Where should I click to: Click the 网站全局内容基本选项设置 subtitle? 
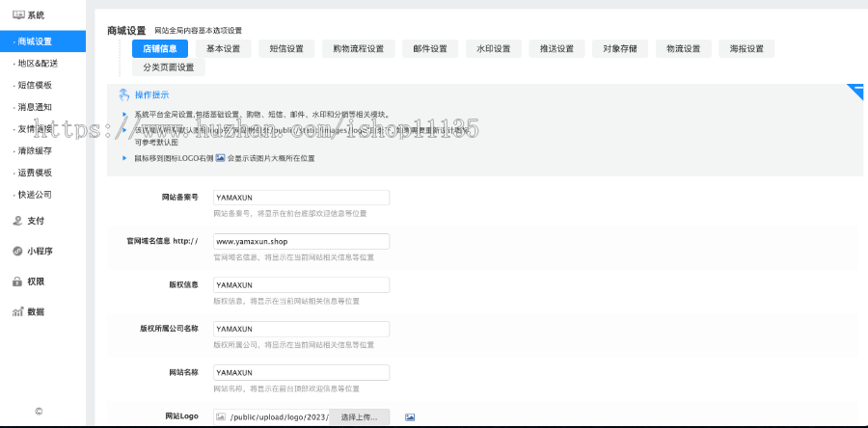click(198, 31)
